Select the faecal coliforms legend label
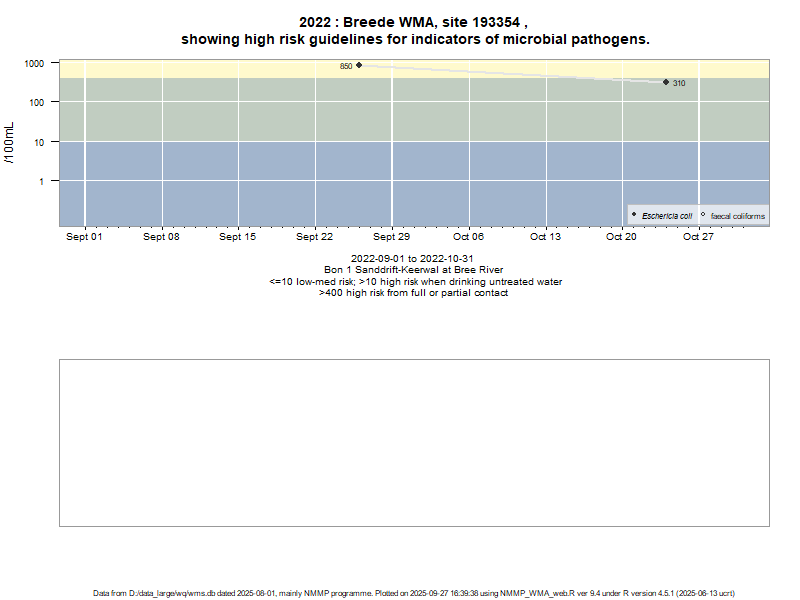This screenshot has width=800, height=600. pyautogui.click(x=738, y=216)
